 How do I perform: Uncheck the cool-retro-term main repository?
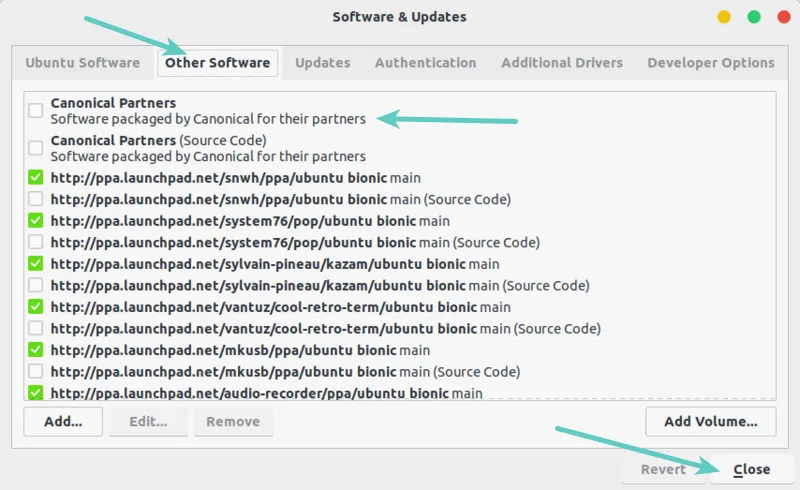click(x=35, y=306)
